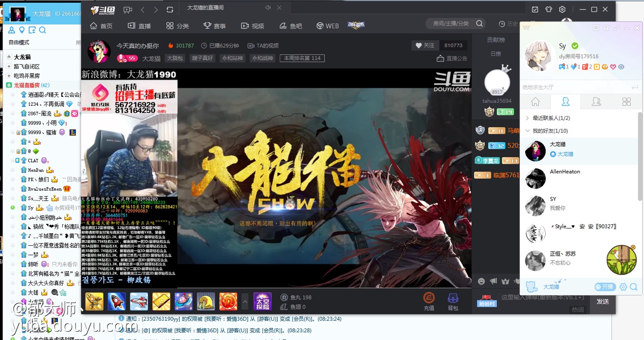Mute the 大龙猫的直播间 tab audio
Image resolution: width=644 pixels, height=340 pixels.
(x=268, y=8)
